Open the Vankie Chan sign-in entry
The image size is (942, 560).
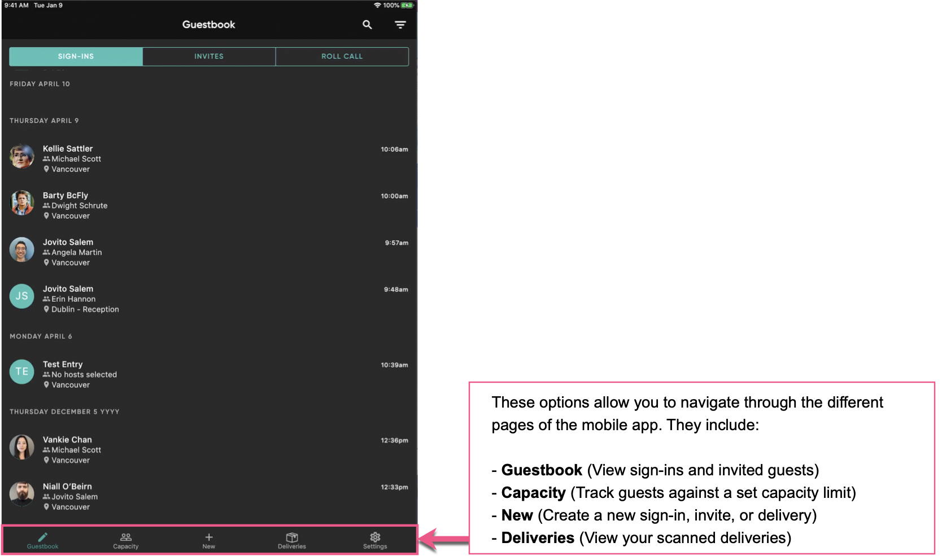tap(169, 449)
